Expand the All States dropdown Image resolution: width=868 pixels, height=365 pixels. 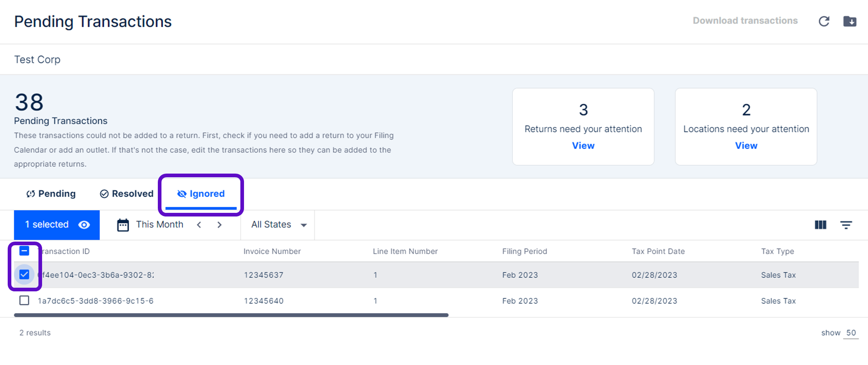pyautogui.click(x=279, y=225)
